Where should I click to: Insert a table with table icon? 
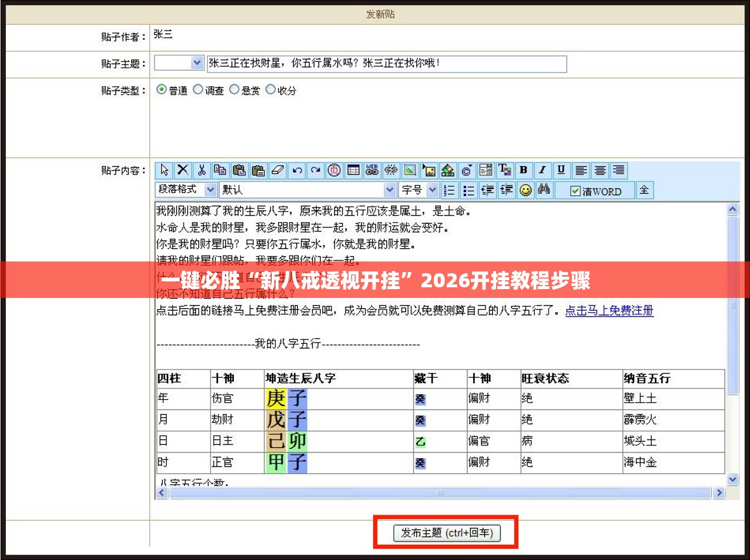pyautogui.click(x=353, y=170)
